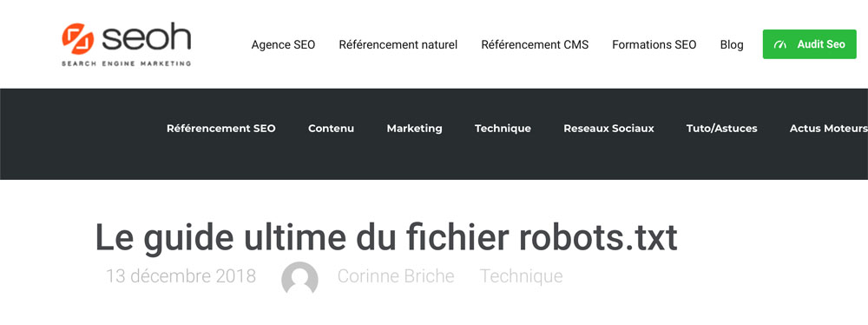Select the Technique category in dark bar
Image resolution: width=868 pixels, height=325 pixels.
503,129
